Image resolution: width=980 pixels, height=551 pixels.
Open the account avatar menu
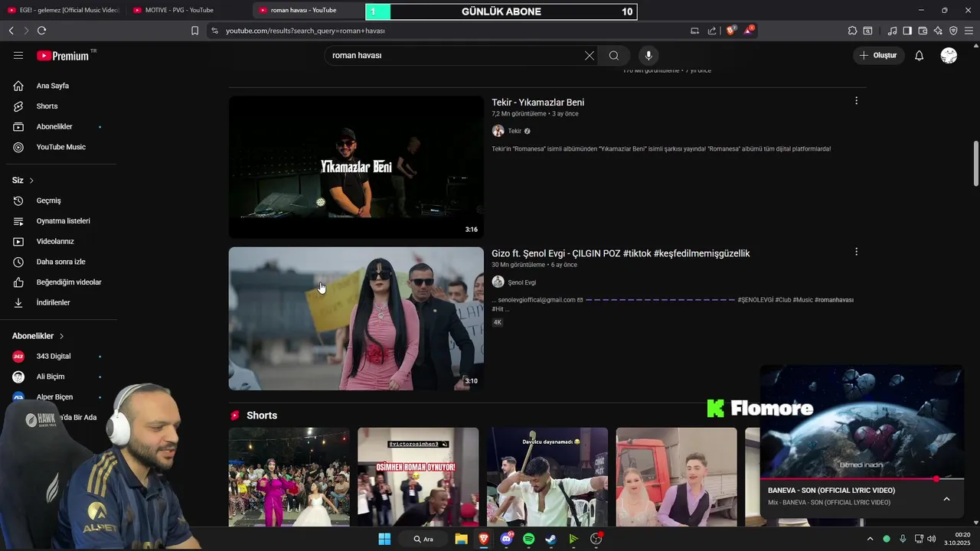click(949, 55)
